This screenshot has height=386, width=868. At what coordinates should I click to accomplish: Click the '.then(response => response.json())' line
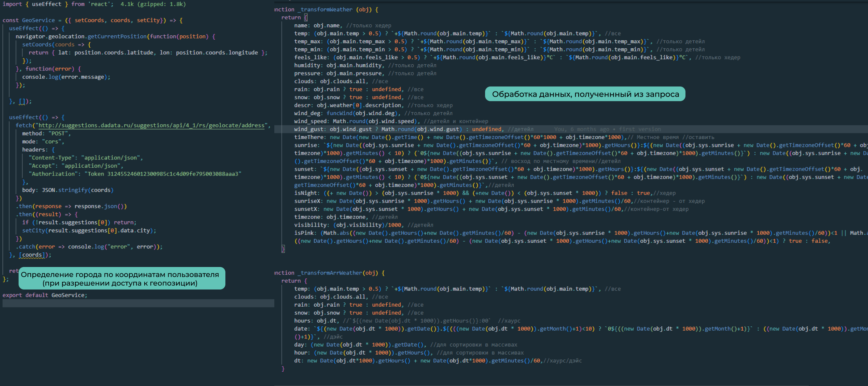point(71,206)
